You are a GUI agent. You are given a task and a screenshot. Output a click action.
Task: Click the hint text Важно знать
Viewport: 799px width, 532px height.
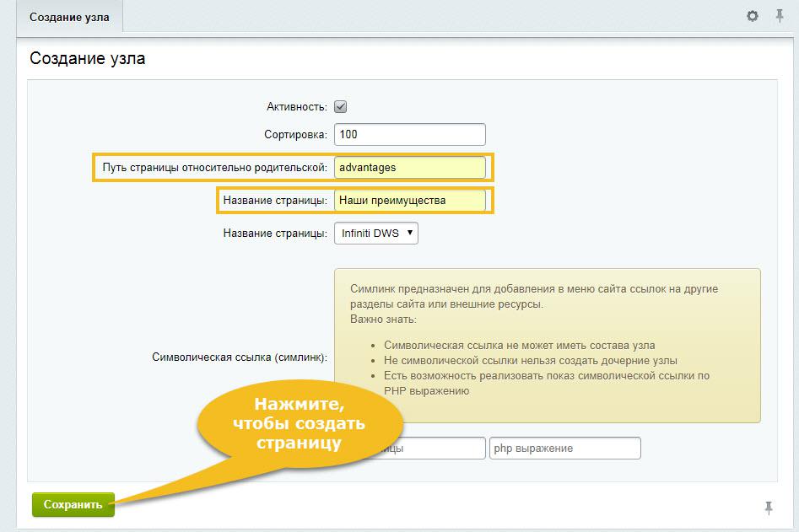coord(383,320)
